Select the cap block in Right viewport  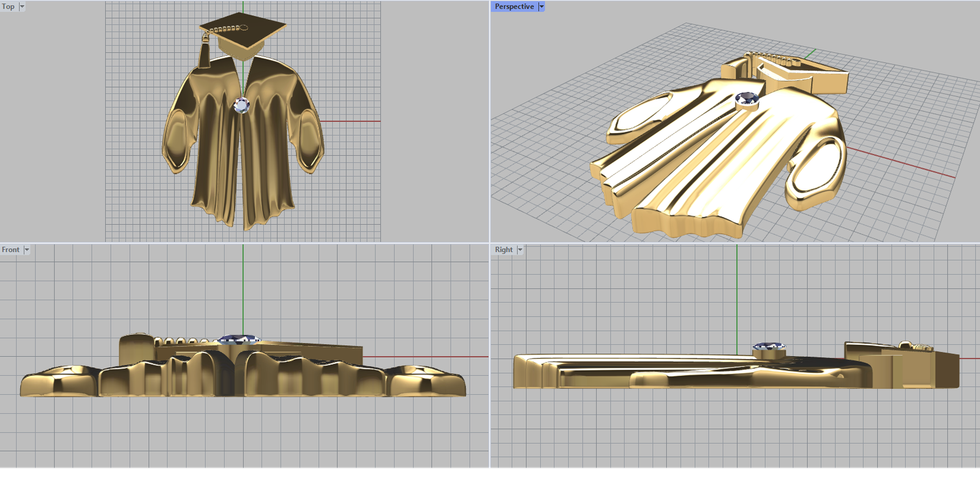coord(900,365)
